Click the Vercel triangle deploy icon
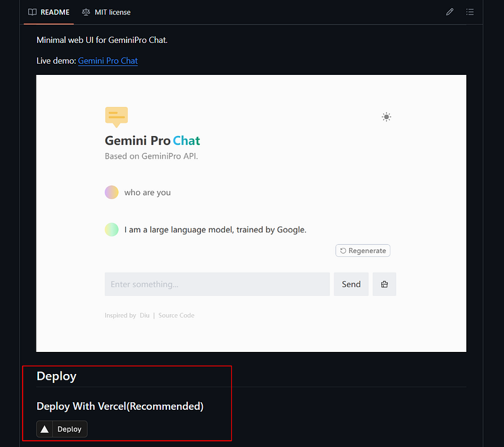This screenshot has height=447, width=504. tap(45, 429)
